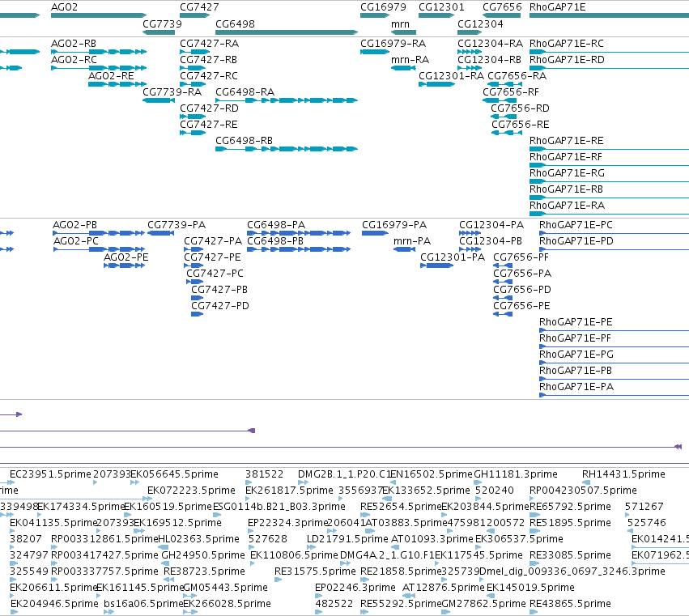Open protein CG16979-PA label
This screenshot has width=689, height=616.
click(394, 225)
